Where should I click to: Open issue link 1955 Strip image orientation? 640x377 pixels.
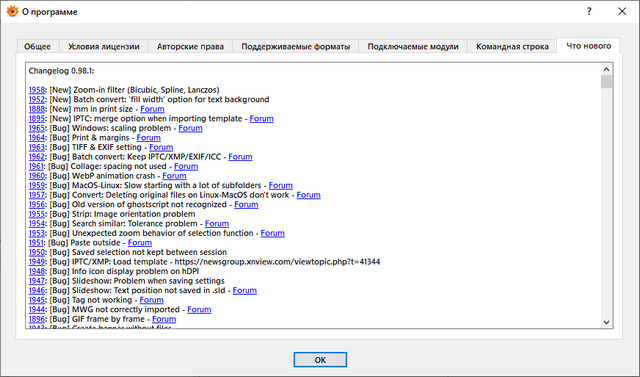click(x=37, y=214)
